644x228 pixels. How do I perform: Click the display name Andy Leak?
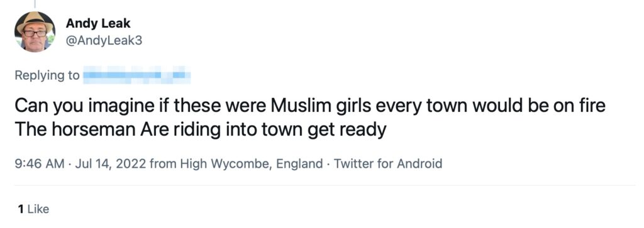pyautogui.click(x=97, y=24)
